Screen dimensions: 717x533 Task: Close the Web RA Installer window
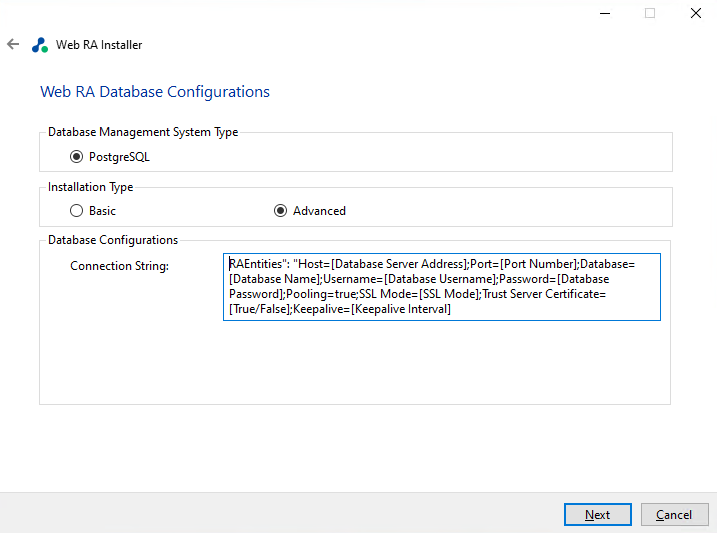click(695, 13)
